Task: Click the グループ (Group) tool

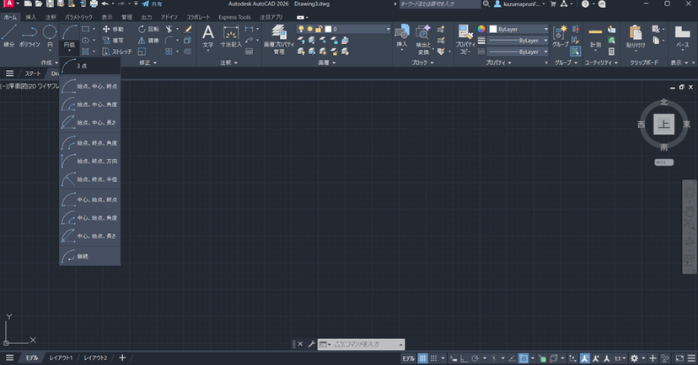Action: tap(560, 36)
